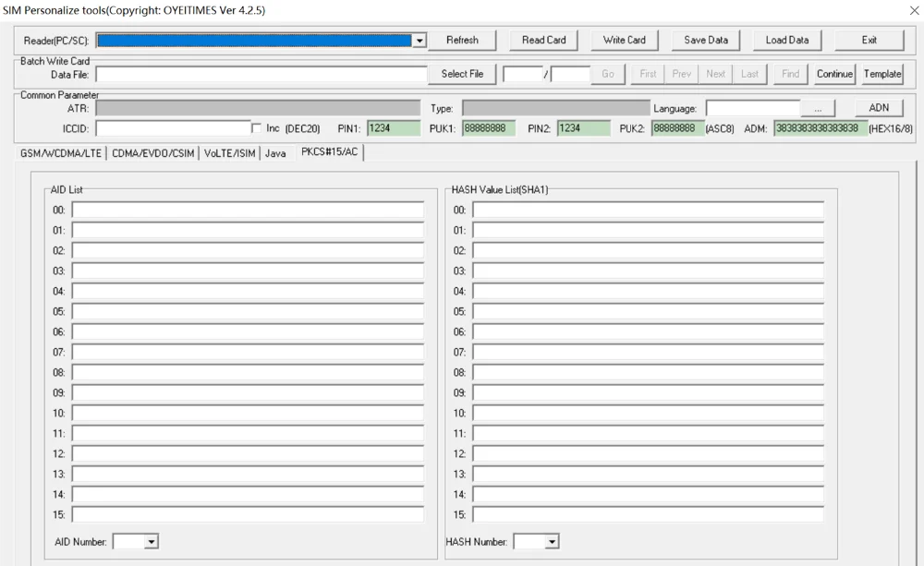Click the Go button
The height and width of the screenshot is (566, 924).
click(x=608, y=74)
